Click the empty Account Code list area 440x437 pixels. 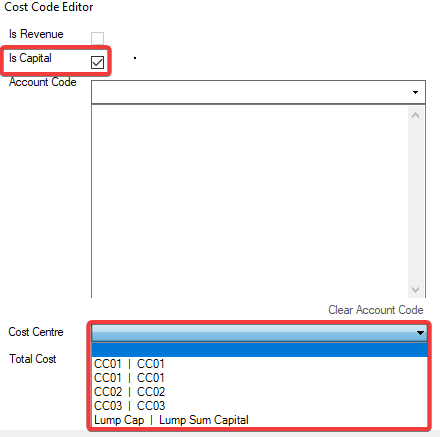250,201
